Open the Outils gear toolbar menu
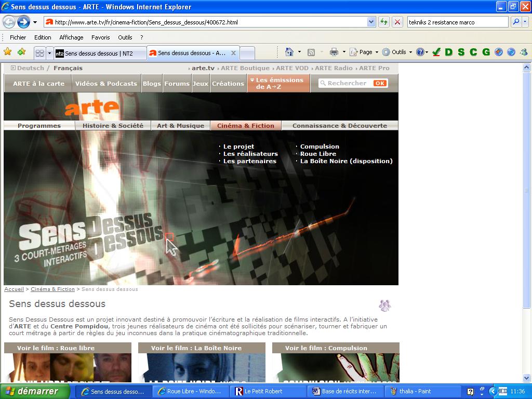532x399 pixels. tap(396, 52)
